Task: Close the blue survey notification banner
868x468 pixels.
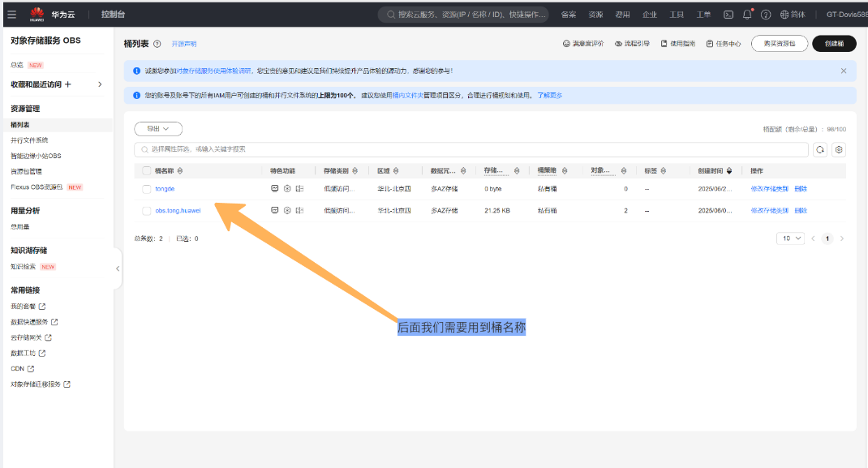Action: pyautogui.click(x=843, y=71)
